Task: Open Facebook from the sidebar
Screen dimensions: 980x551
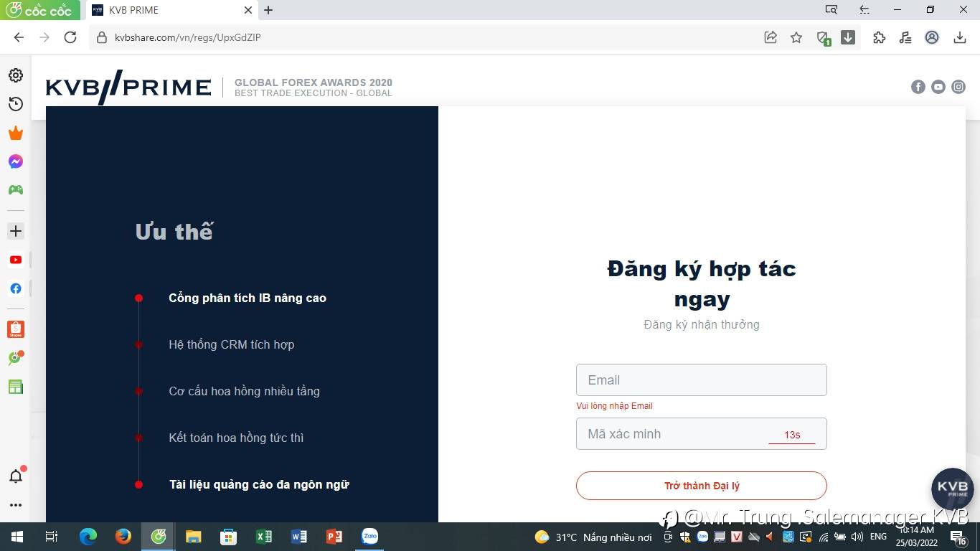Action: (x=16, y=288)
